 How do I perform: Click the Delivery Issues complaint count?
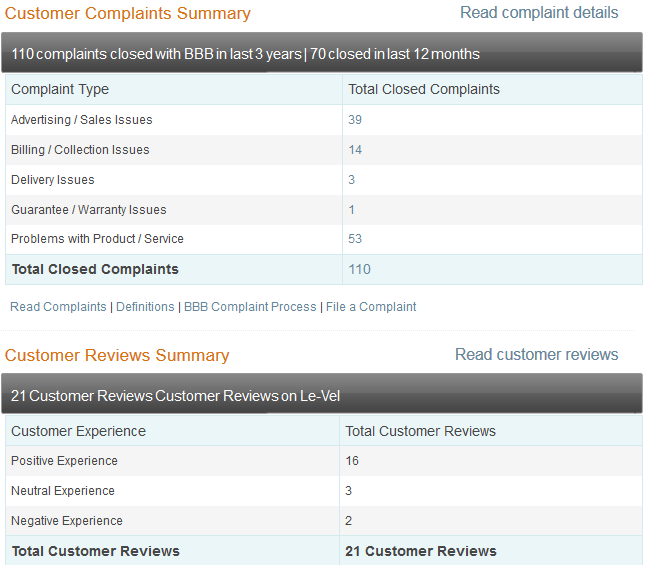pos(352,180)
